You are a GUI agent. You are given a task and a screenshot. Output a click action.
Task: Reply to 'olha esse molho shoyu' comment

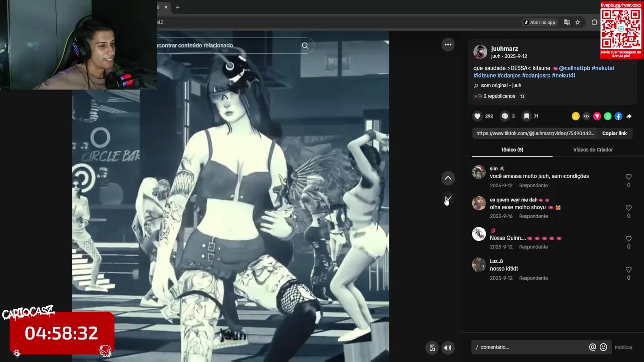(x=533, y=216)
